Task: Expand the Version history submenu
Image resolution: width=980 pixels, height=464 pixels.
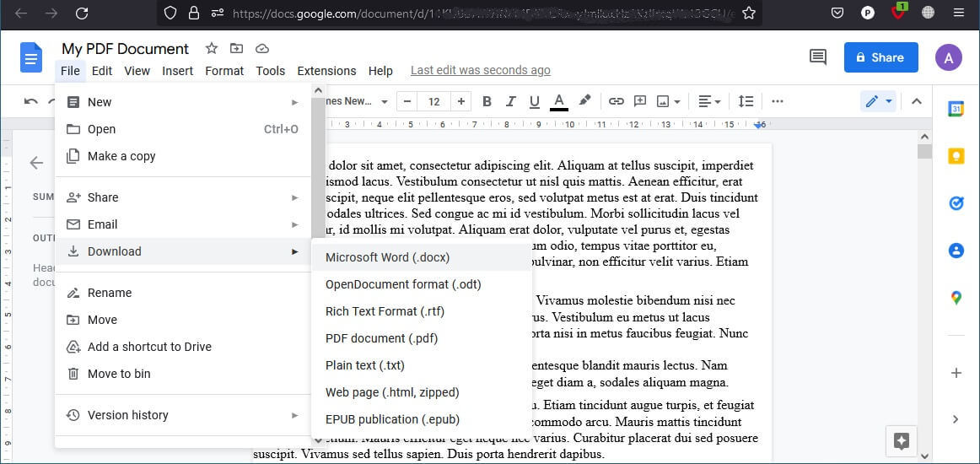Action: 182,415
